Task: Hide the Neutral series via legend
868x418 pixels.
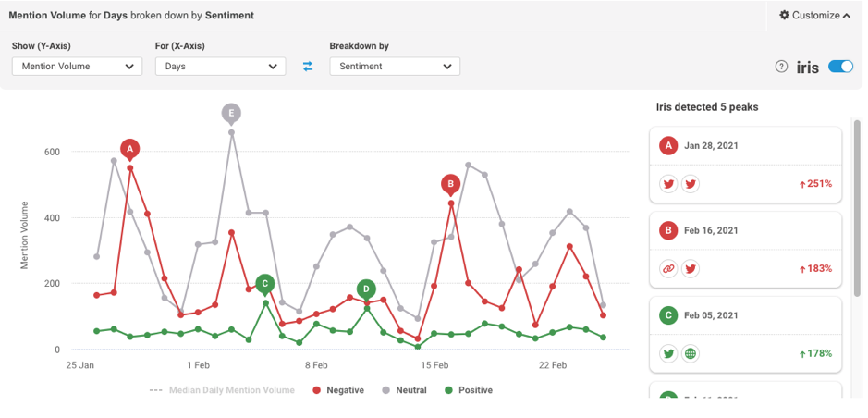Action: pos(404,390)
